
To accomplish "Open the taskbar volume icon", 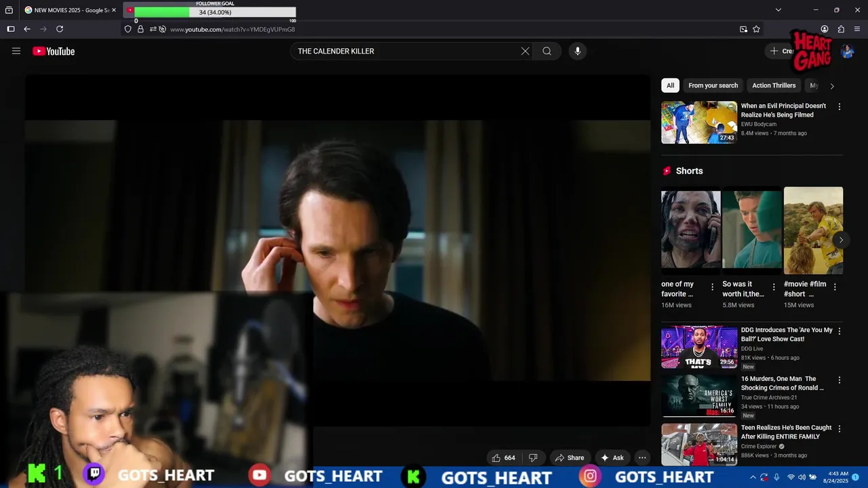I will 802,477.
